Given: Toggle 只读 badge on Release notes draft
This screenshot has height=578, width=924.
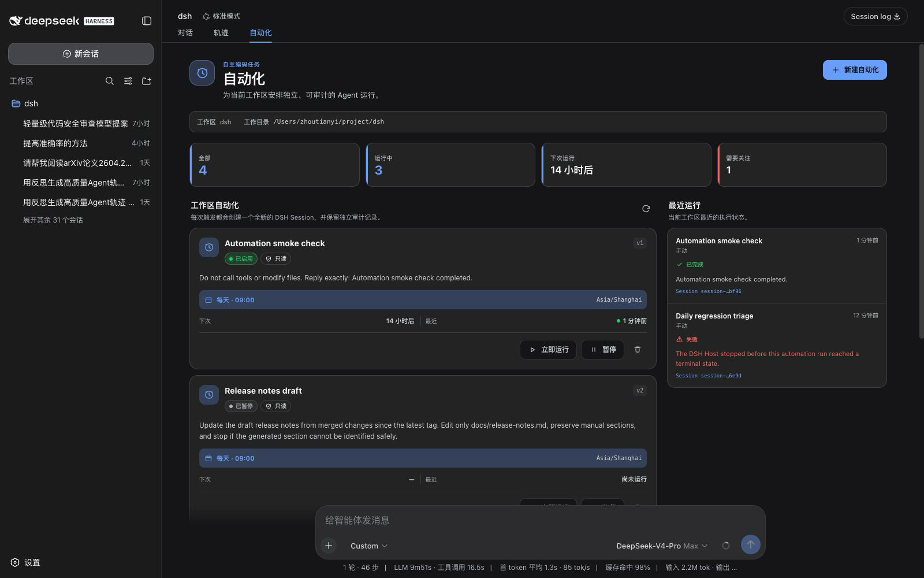Looking at the screenshot, I should pyautogui.click(x=275, y=406).
